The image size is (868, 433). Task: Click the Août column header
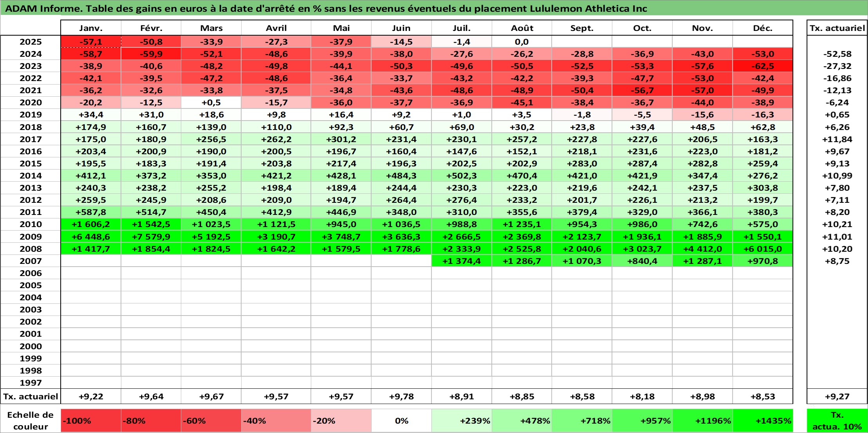coord(522,28)
